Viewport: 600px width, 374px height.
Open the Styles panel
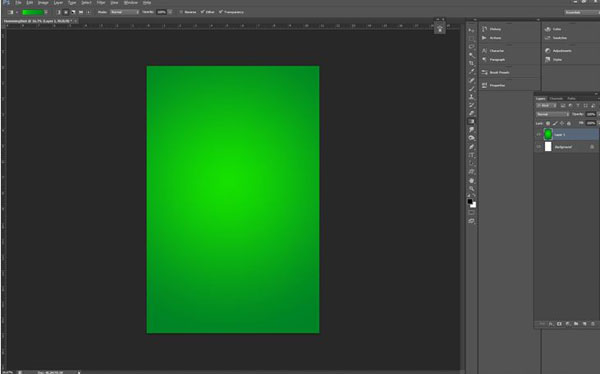[553, 60]
